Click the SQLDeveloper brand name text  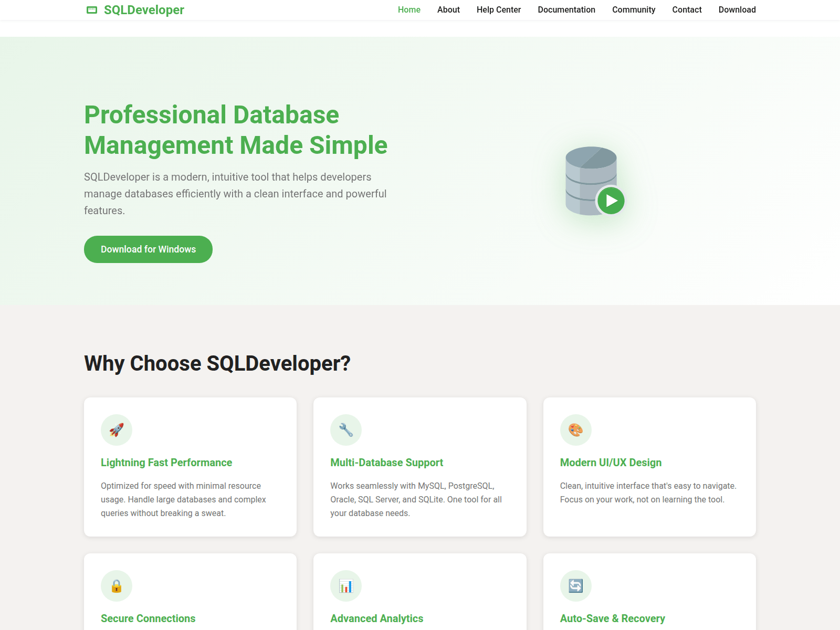[x=144, y=10]
